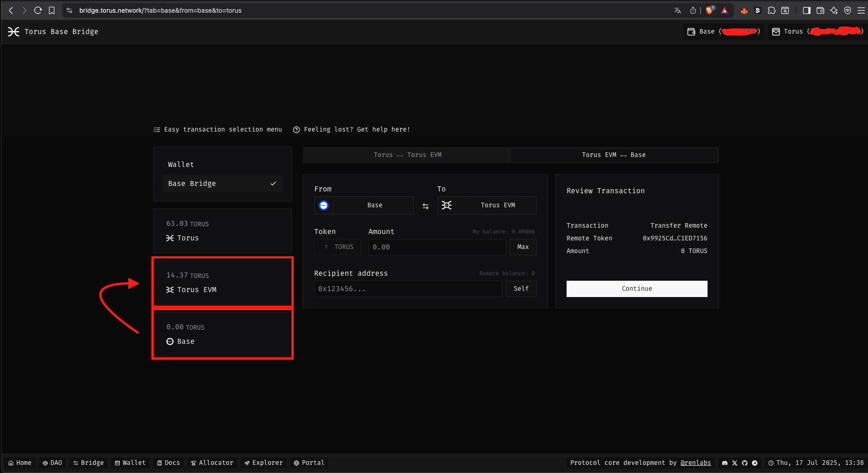Open the MetaMask fox extension

point(744,10)
